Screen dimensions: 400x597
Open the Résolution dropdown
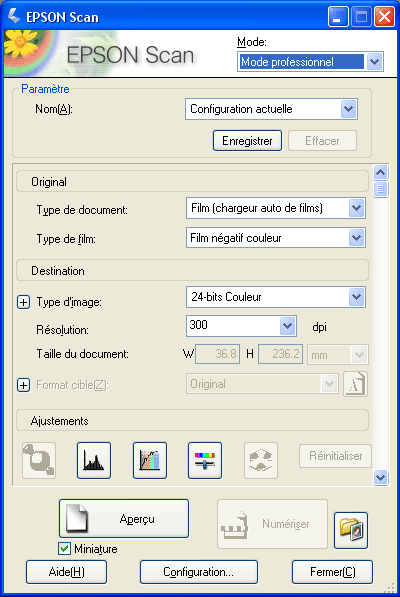point(287,326)
